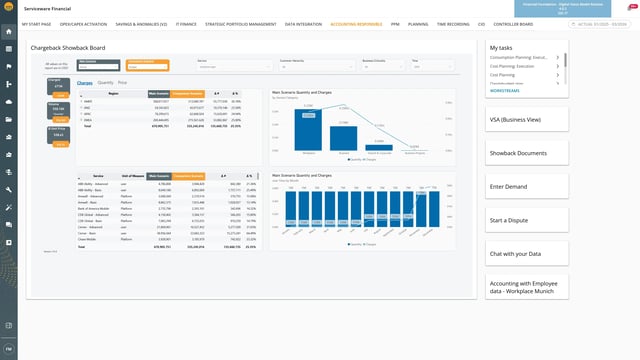Open the Home icon in left sidebar
The height and width of the screenshot is (360, 640).
pos(9,31)
